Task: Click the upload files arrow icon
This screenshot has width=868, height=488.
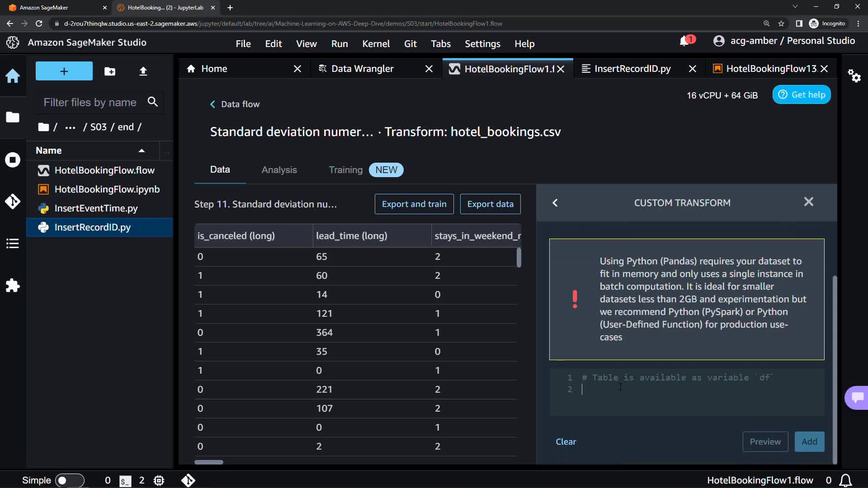Action: point(143,71)
